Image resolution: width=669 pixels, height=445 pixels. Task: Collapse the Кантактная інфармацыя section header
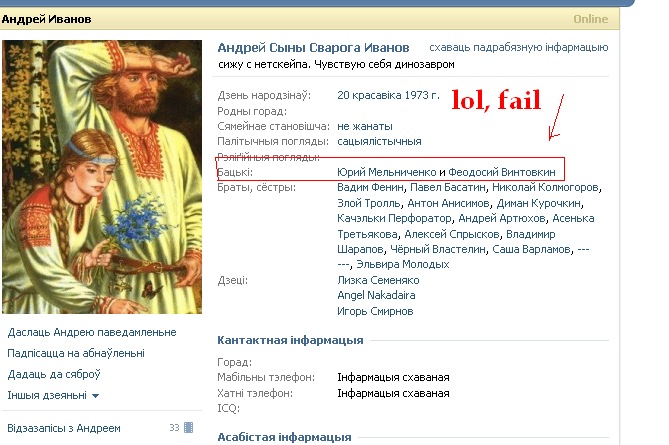coord(290,340)
